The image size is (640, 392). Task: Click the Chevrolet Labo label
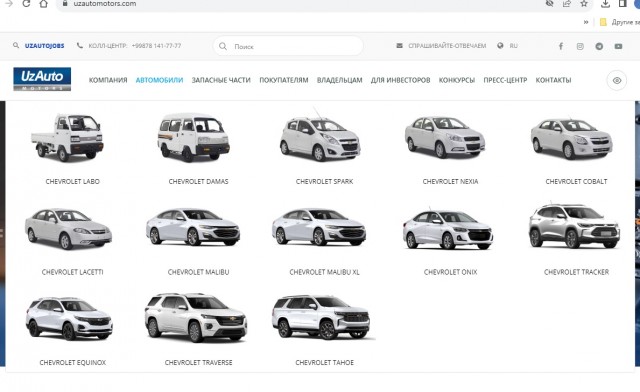coord(73,181)
